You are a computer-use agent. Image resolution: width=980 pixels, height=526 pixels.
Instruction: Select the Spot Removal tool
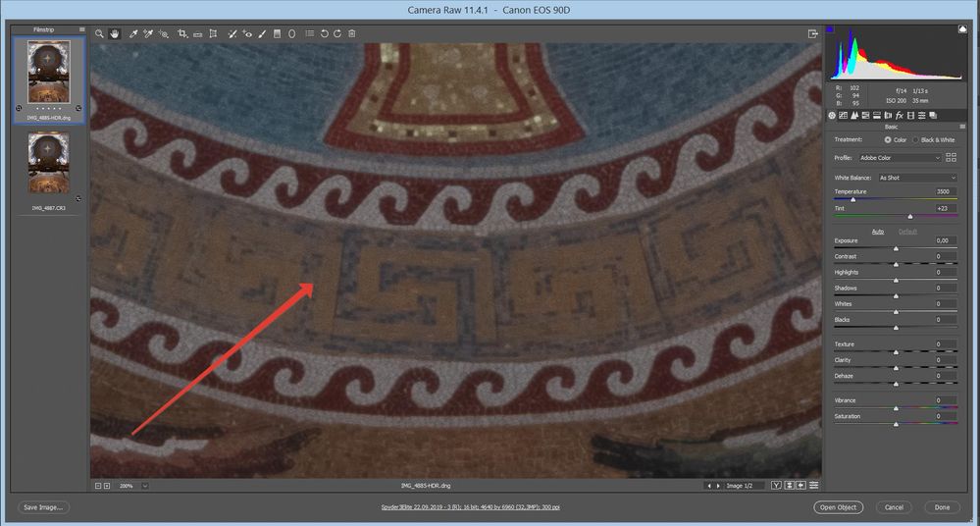point(232,33)
